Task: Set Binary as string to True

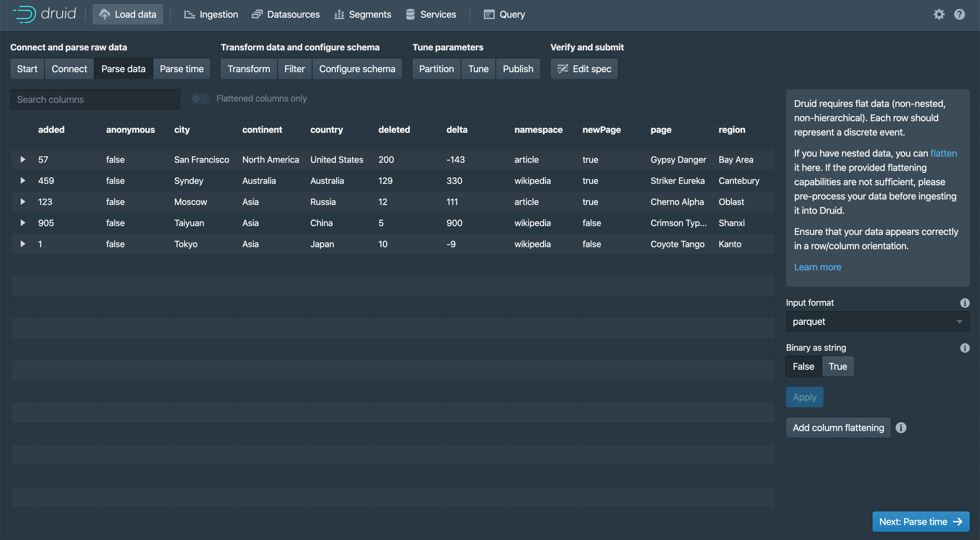Action: click(x=838, y=366)
